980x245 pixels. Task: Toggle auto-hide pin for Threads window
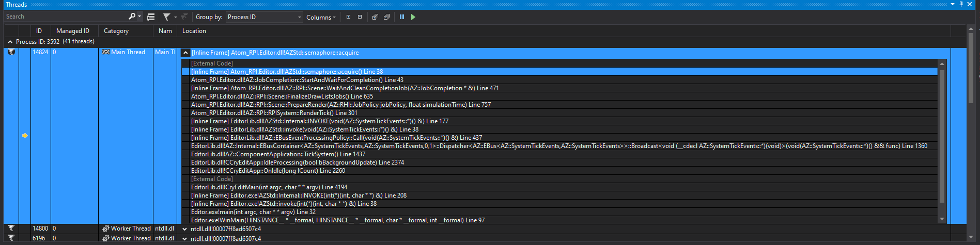(x=961, y=4)
